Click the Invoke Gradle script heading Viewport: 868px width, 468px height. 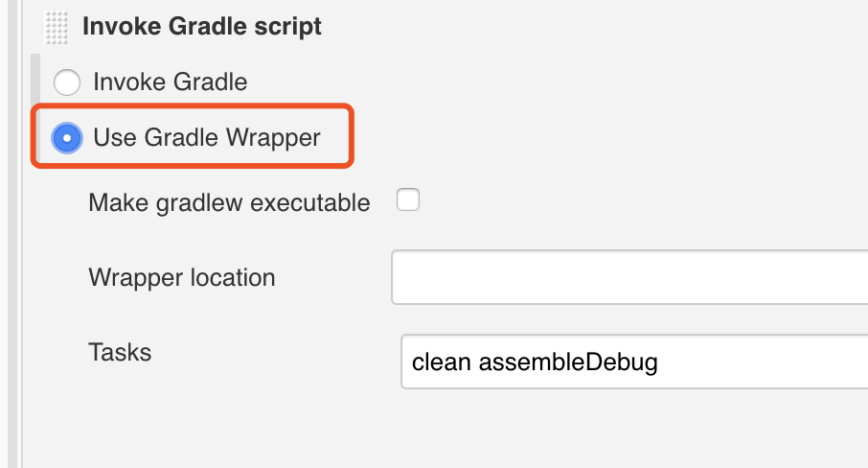tap(202, 27)
